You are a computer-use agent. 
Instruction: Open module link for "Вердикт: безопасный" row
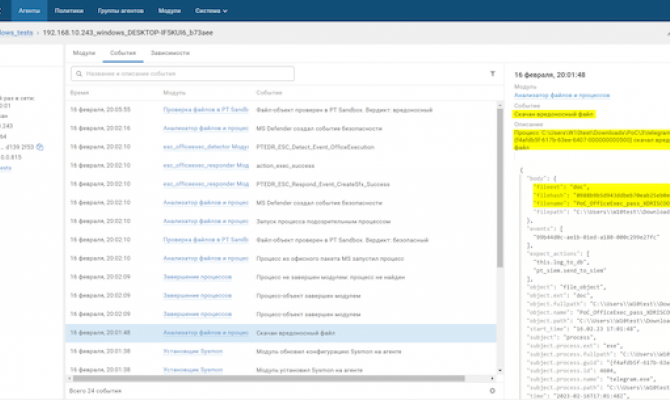coord(206,240)
